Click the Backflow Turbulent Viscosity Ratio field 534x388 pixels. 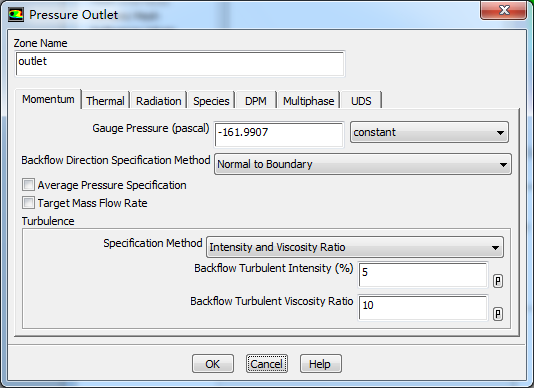423,308
